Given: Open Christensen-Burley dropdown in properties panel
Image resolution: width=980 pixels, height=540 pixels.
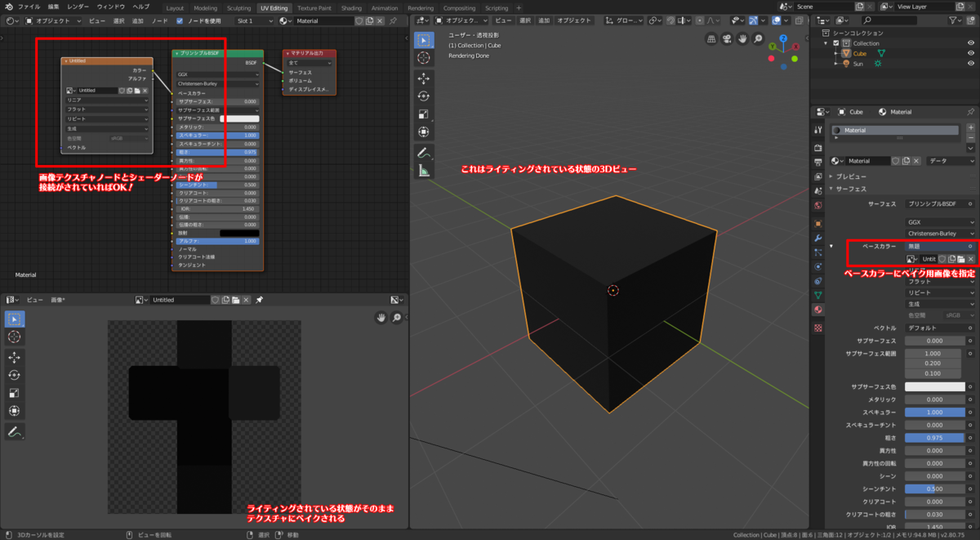Looking at the screenshot, I should 940,233.
